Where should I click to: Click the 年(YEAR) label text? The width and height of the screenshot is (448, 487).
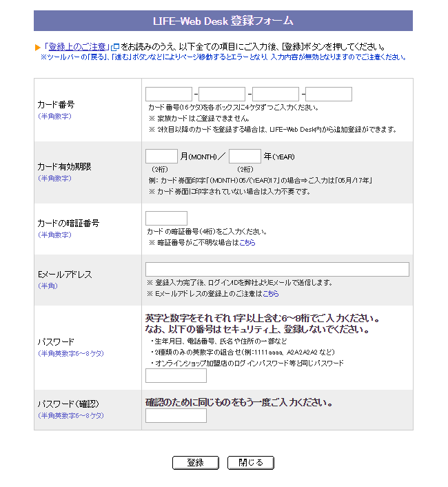pyautogui.click(x=279, y=157)
